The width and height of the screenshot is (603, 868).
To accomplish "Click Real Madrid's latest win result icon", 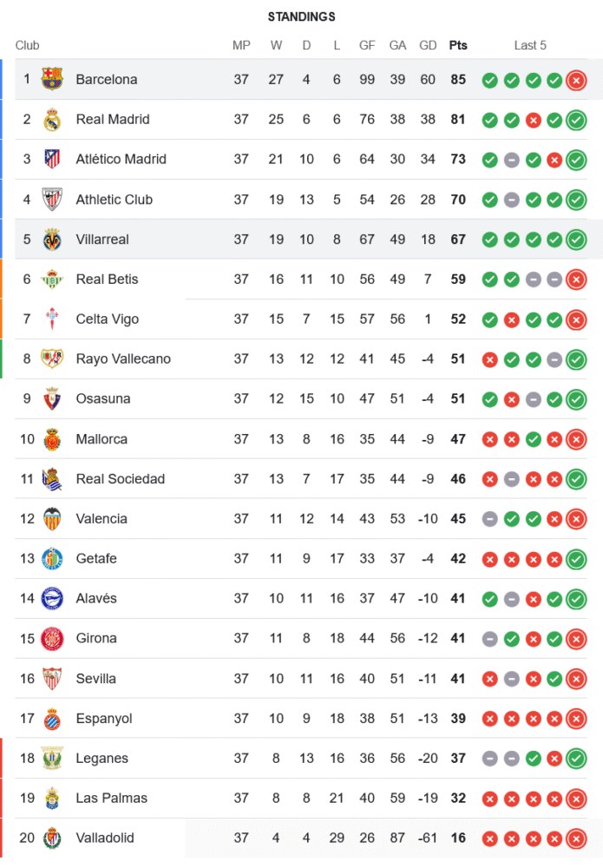I will [x=575, y=120].
